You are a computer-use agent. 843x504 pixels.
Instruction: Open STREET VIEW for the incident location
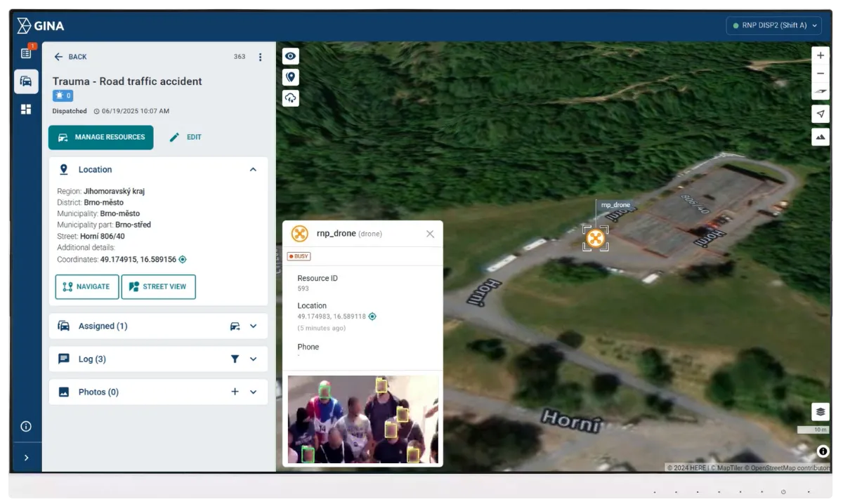click(159, 286)
